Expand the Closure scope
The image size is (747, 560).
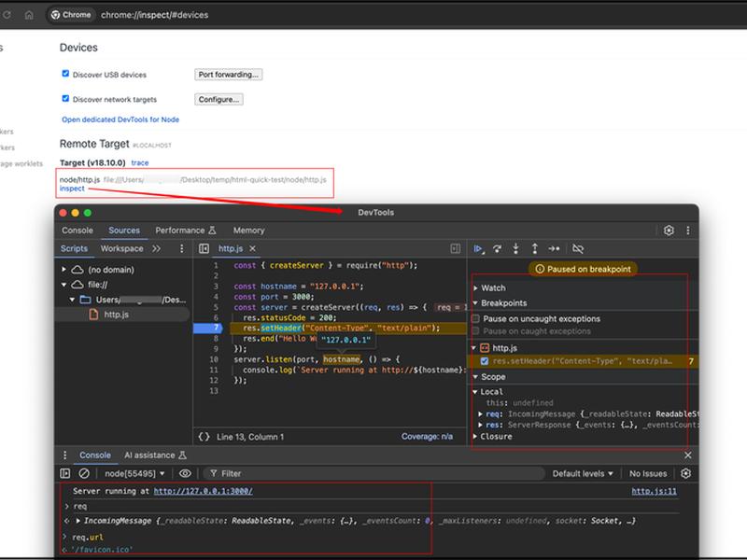(x=475, y=436)
